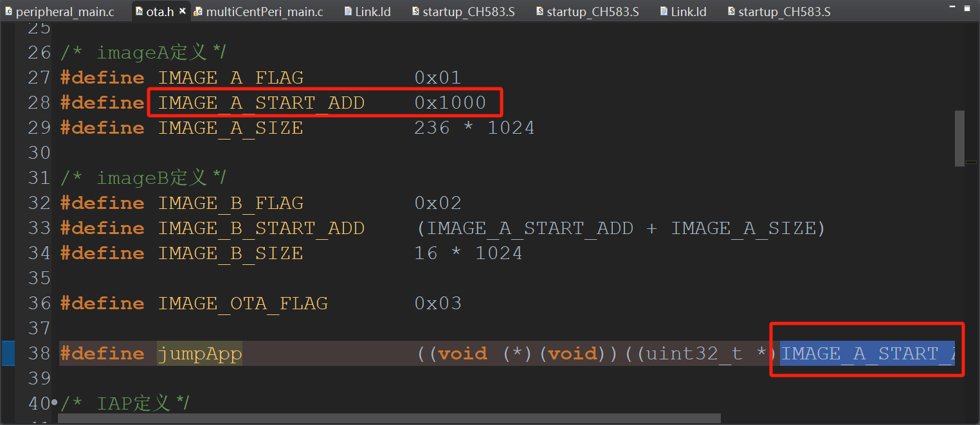Click IMAGE_B_START_ADD on line 33
This screenshot has height=425, width=980.
[261, 228]
